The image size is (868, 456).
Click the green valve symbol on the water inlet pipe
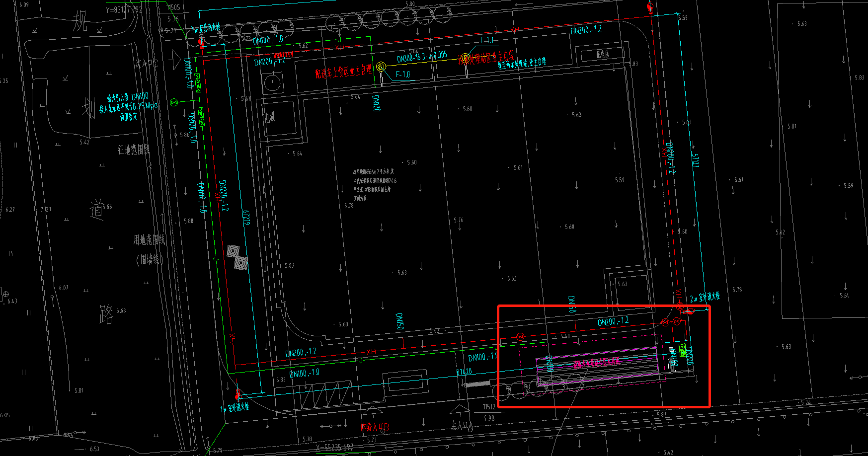coord(174,102)
